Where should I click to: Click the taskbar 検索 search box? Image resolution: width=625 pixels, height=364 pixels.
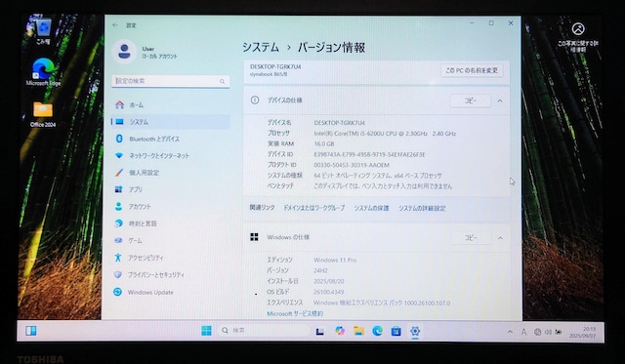264,331
